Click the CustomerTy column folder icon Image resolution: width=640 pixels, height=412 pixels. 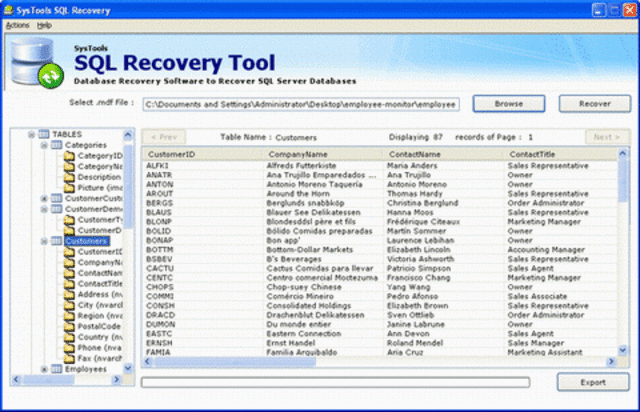(69, 220)
